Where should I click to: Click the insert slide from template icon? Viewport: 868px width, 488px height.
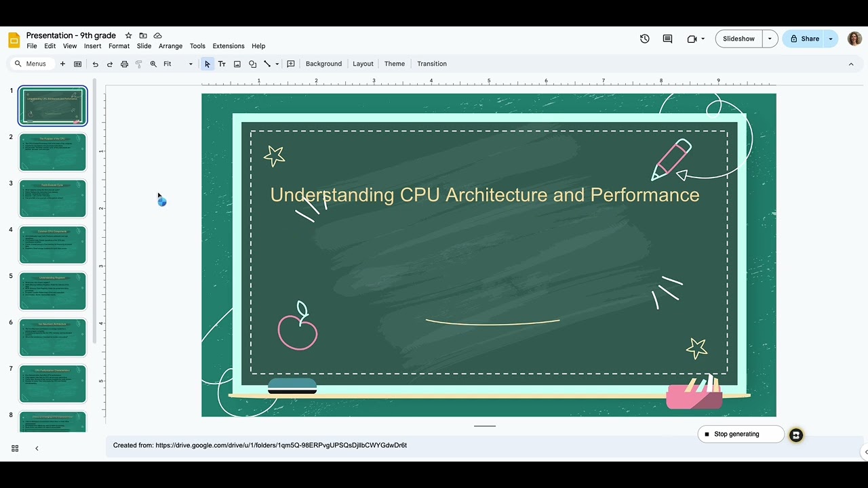coord(77,64)
